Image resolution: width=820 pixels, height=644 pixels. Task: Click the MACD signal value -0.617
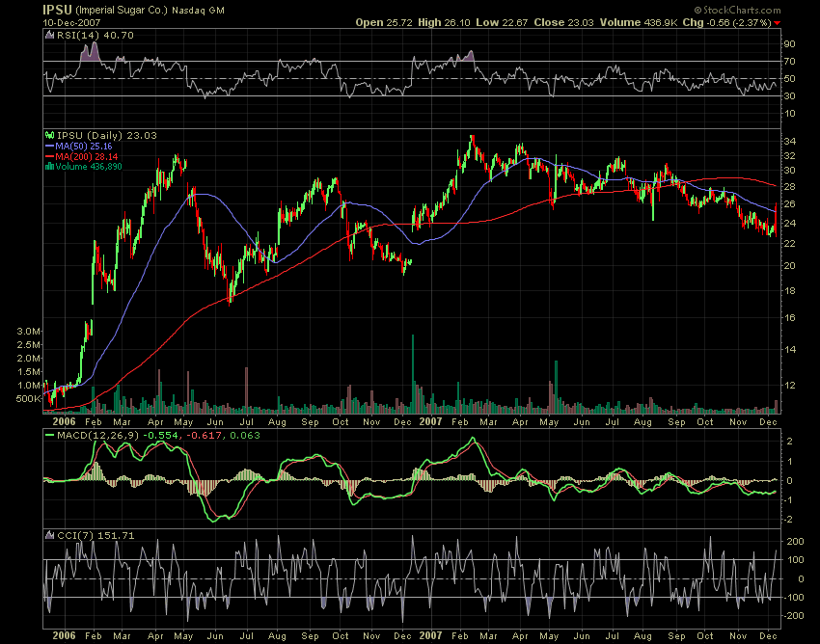pyautogui.click(x=204, y=435)
